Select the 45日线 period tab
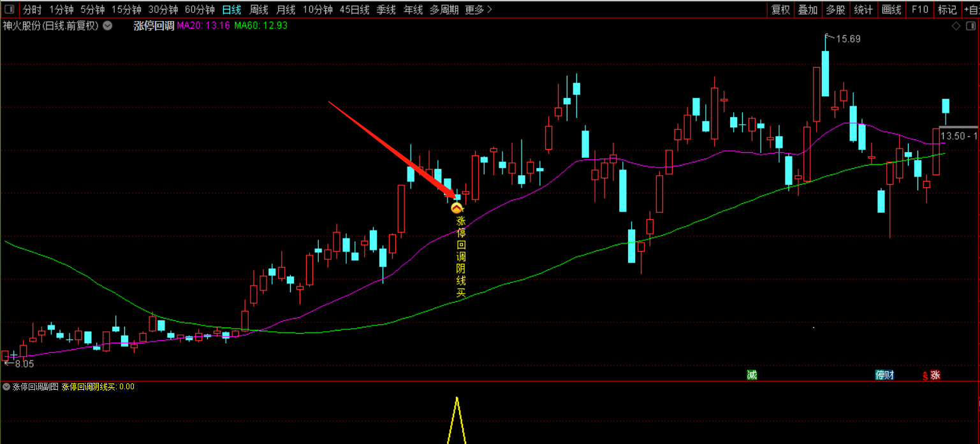Viewport: 980px width, 444px height. (x=355, y=10)
